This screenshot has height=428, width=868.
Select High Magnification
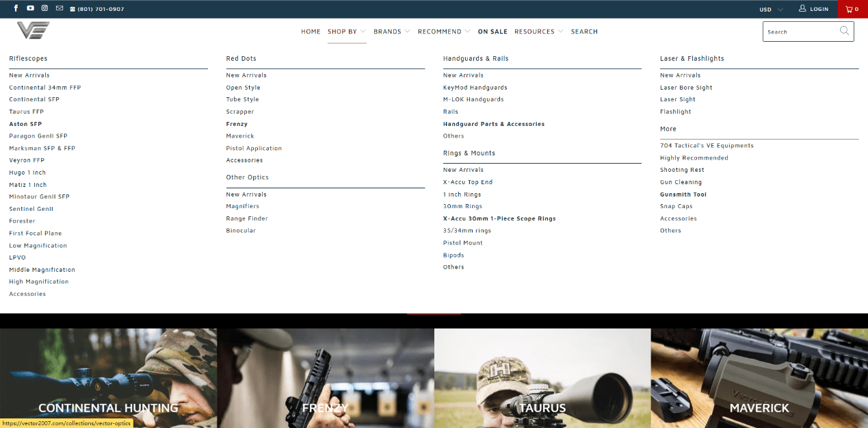[x=39, y=281]
